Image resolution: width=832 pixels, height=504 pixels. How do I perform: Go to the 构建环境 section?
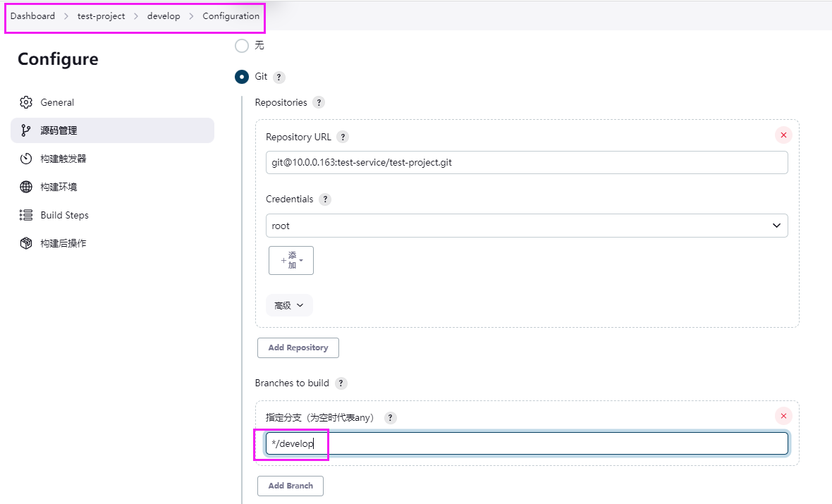[113, 187]
